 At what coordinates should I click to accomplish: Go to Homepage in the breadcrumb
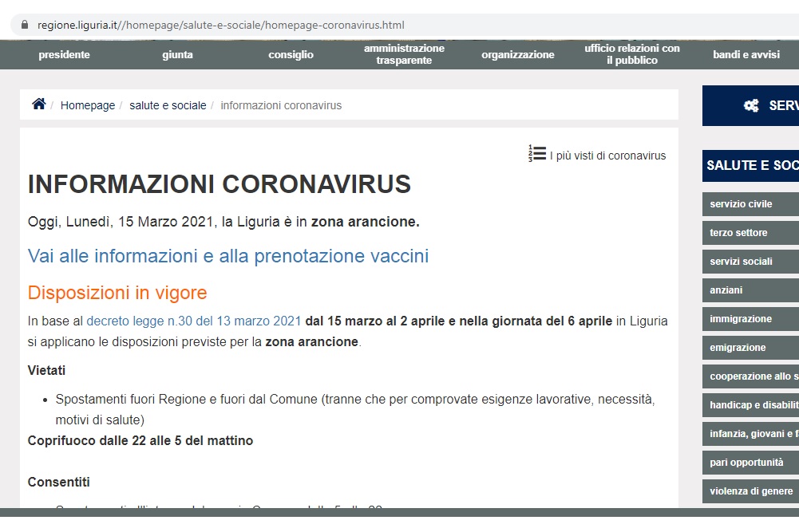pos(88,105)
